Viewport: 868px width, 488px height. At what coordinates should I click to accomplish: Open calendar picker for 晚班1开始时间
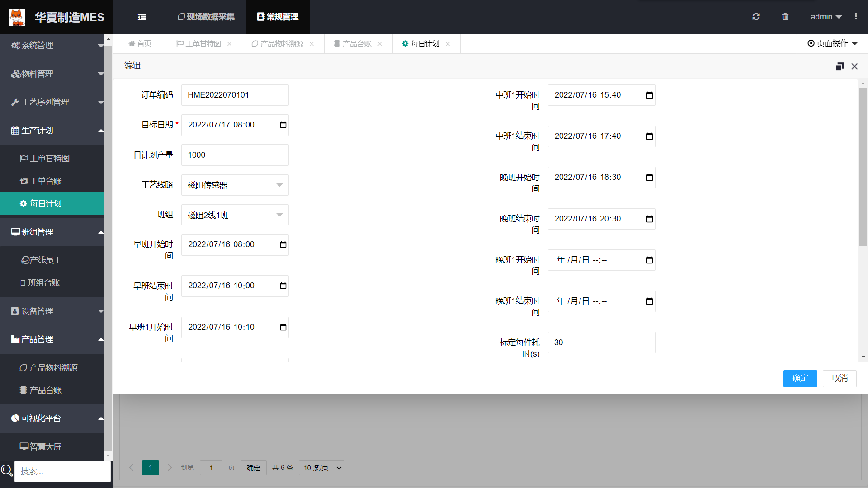tap(650, 260)
